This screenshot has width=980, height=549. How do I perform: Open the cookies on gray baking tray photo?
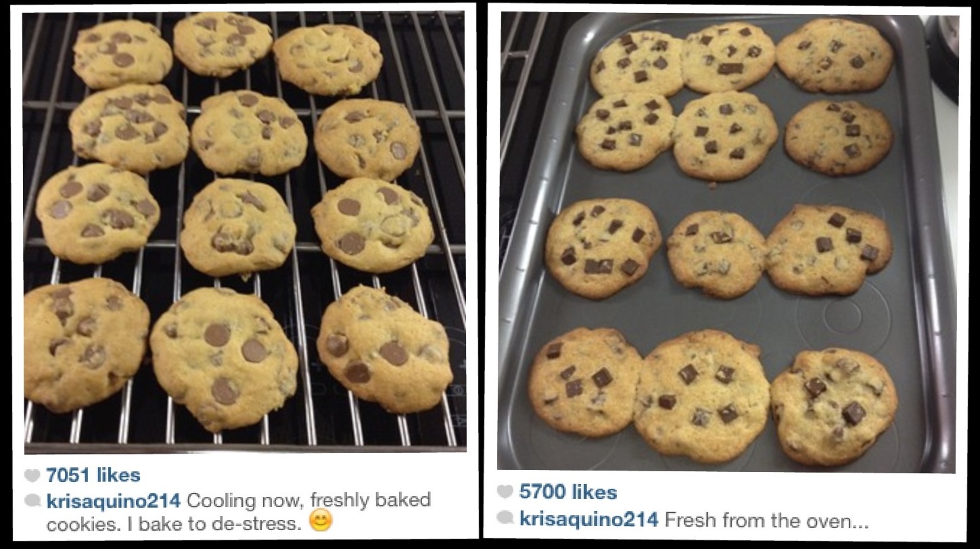(x=728, y=241)
